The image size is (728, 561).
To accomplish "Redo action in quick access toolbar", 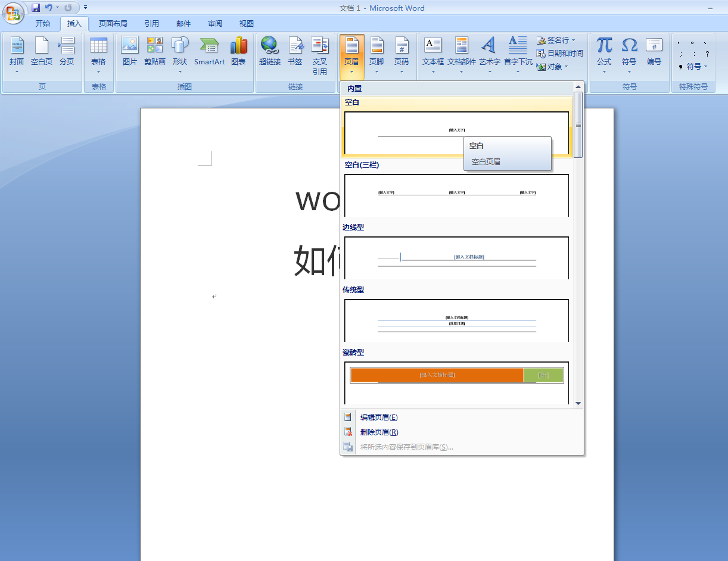I will point(68,8).
